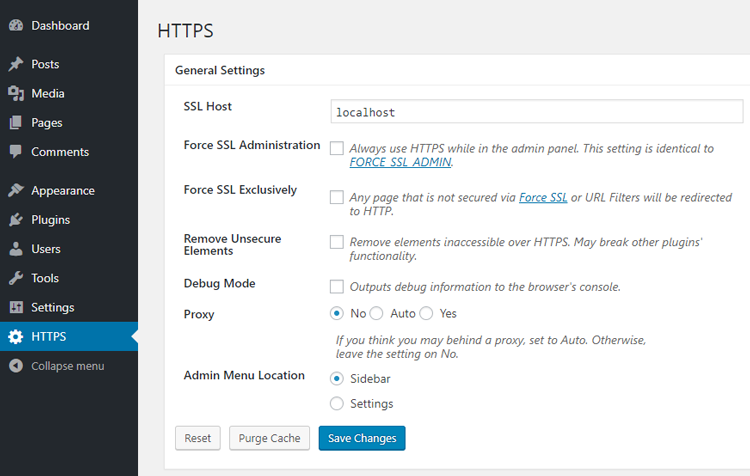Open the Media menu entry
This screenshot has height=476, width=750.
[x=48, y=93]
